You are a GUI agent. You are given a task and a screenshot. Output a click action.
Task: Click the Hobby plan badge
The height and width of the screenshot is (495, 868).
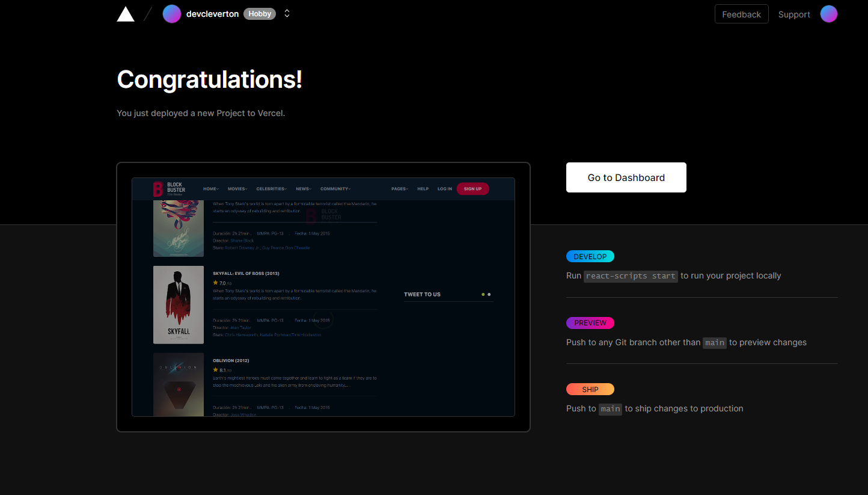[260, 14]
